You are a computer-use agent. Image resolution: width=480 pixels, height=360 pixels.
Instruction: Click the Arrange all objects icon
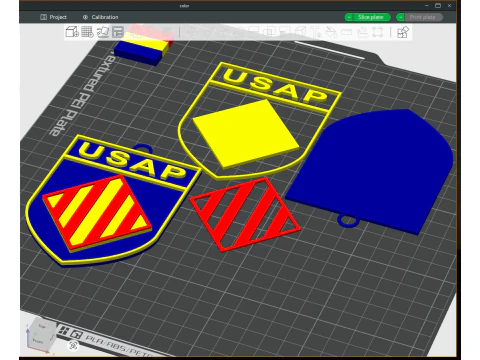[118, 32]
